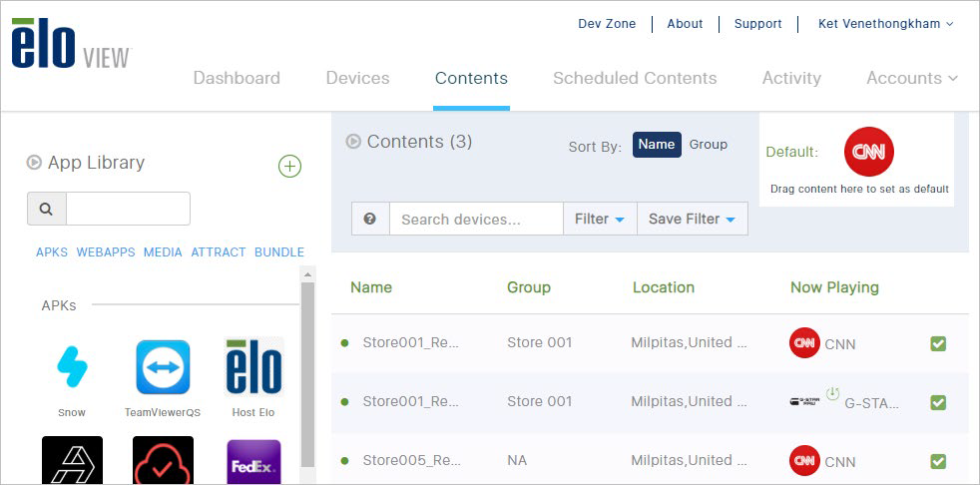980x485 pixels.
Task: Select the black angular A app icon
Action: (72, 461)
